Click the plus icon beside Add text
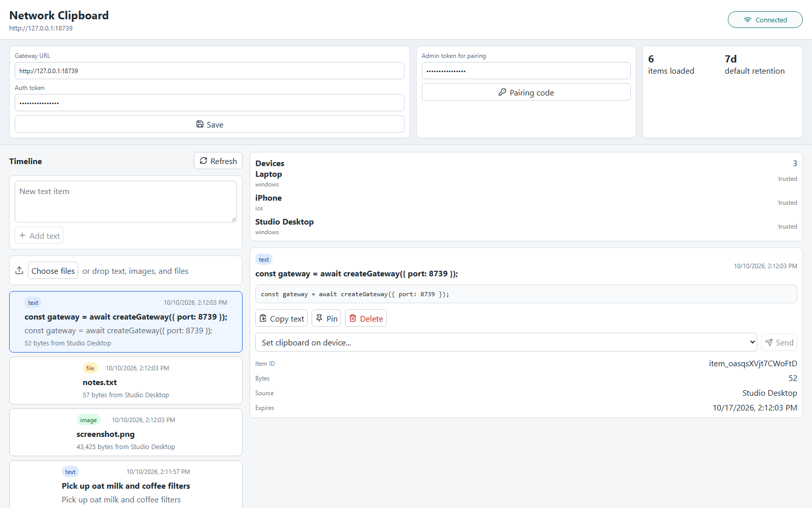 tap(22, 235)
